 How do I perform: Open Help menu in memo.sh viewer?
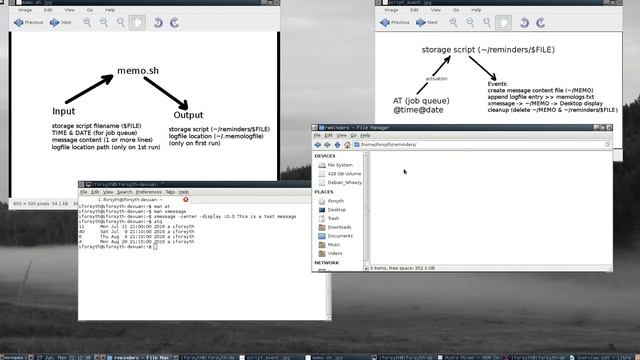click(110, 10)
